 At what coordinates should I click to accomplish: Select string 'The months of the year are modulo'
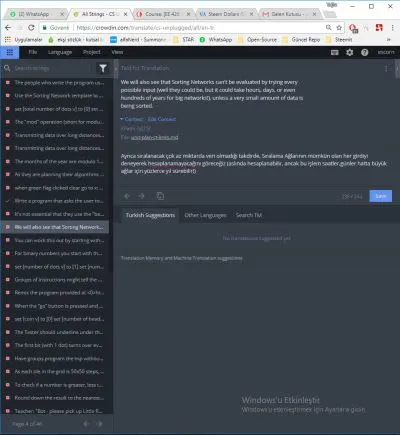click(56, 161)
